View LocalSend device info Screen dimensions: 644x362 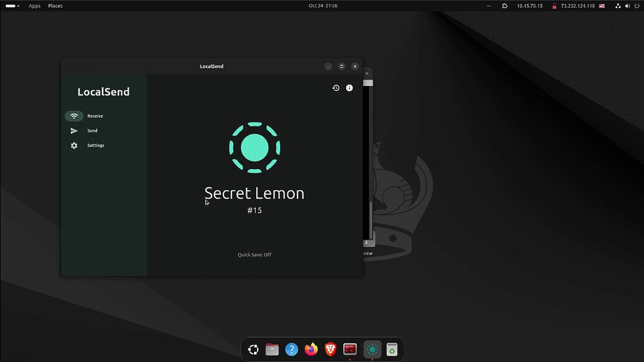pyautogui.click(x=349, y=88)
